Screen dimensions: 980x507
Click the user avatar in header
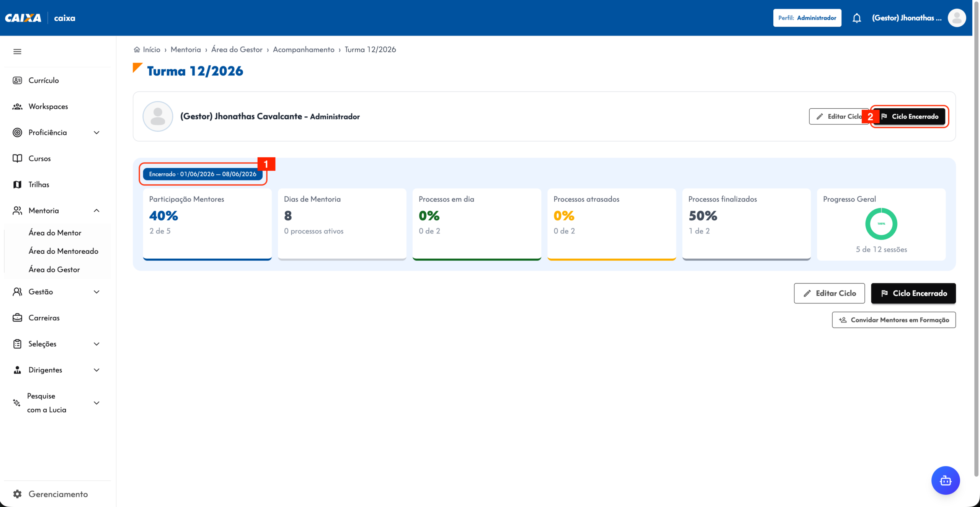click(x=957, y=18)
